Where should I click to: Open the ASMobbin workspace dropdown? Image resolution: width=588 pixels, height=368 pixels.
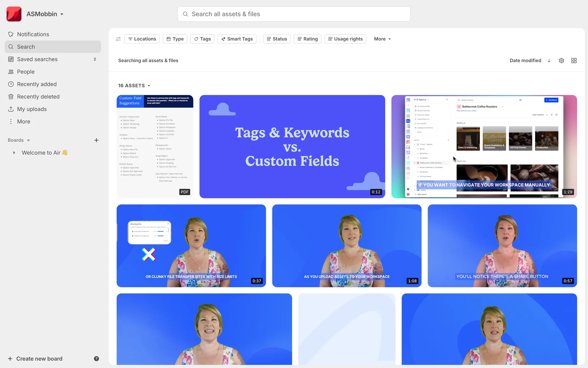45,14
